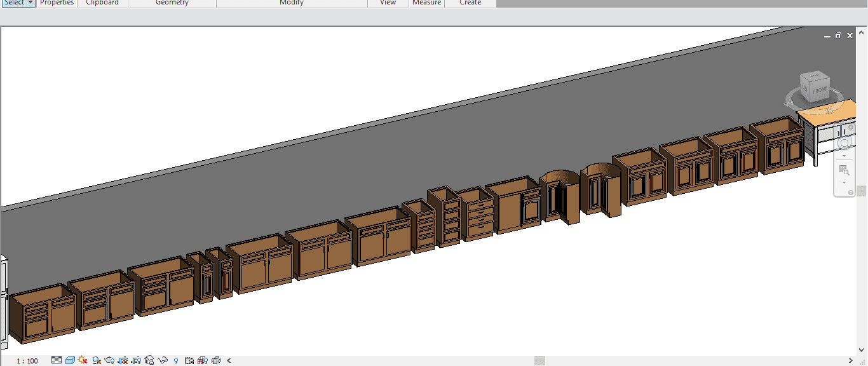Click the Steering Wheel navigation icon
The image size is (868, 366).
click(844, 144)
